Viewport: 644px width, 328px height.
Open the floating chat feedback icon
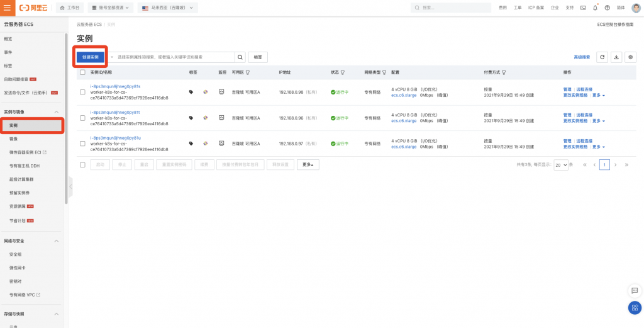click(635, 290)
